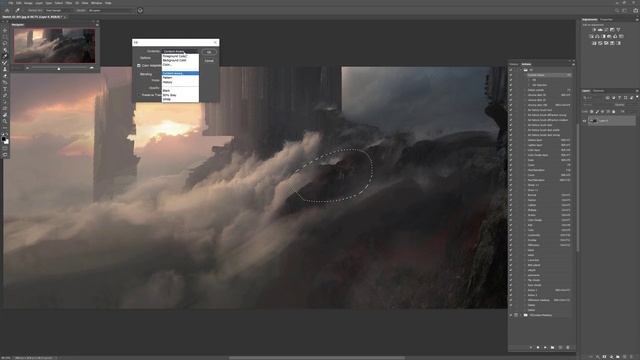Choose History from Contents list

[x=180, y=82]
